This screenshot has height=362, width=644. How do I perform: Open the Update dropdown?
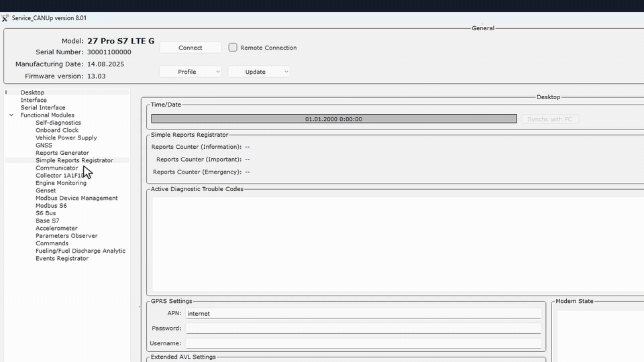[259, 72]
